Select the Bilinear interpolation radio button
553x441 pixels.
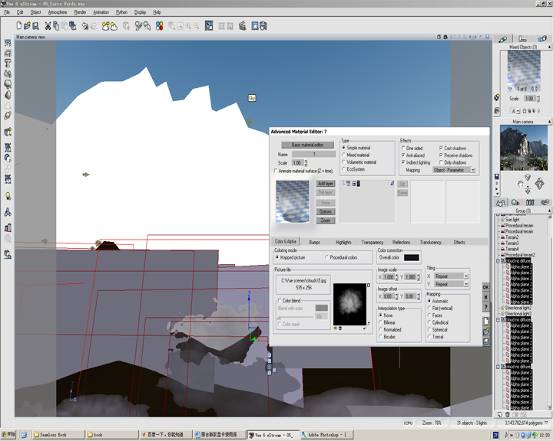pos(381,322)
